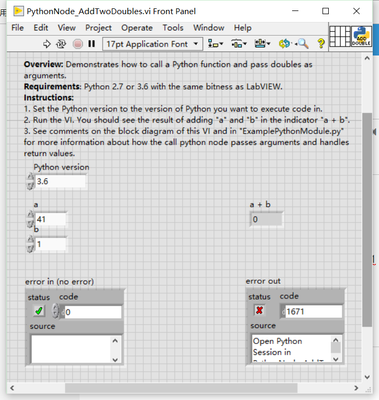Click the numeric field for a
The image size is (379, 400).
51,219
